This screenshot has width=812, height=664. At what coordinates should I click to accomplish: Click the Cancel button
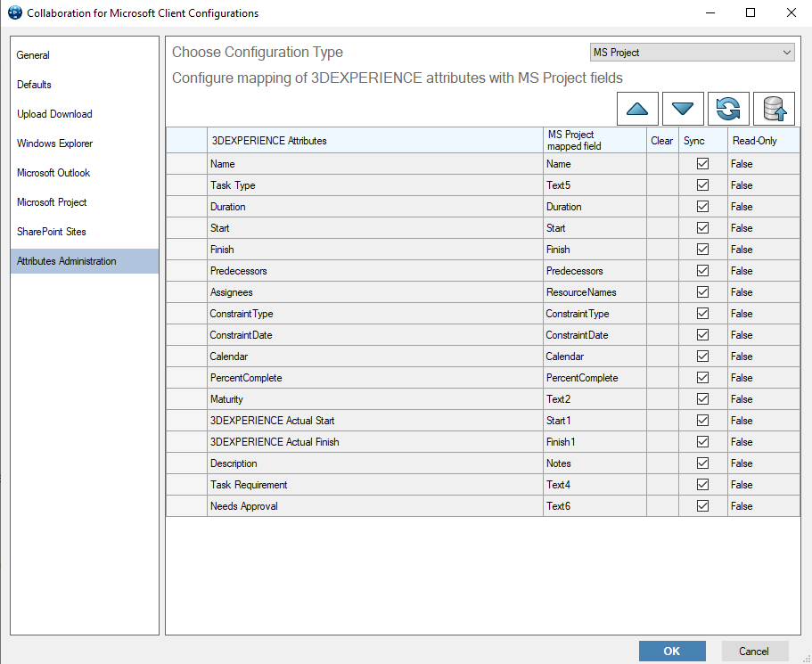(x=755, y=651)
